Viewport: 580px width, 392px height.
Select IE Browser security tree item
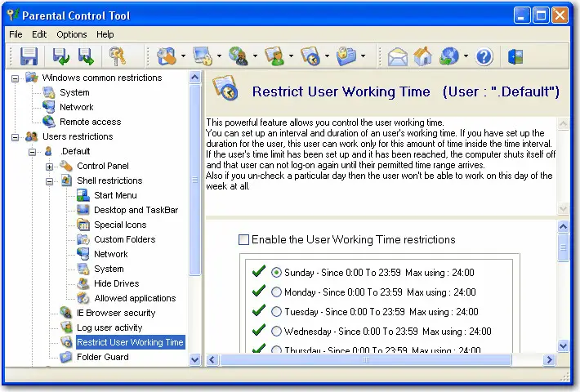coord(116,313)
